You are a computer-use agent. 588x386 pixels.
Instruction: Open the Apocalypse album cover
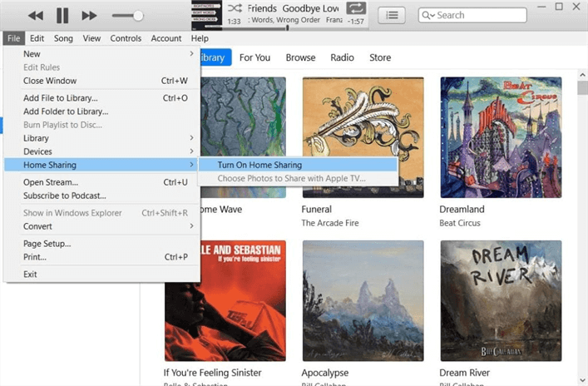pos(363,301)
